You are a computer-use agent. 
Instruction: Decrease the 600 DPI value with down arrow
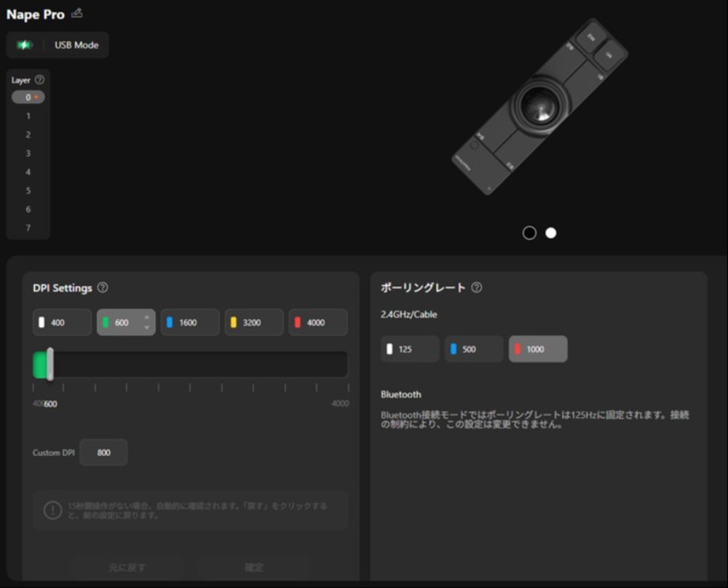coord(147,327)
